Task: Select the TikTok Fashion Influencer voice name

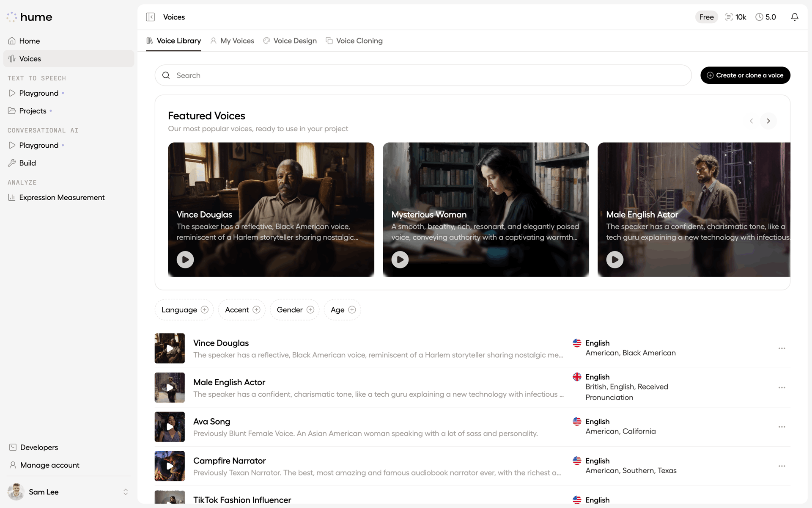Action: coord(242,500)
